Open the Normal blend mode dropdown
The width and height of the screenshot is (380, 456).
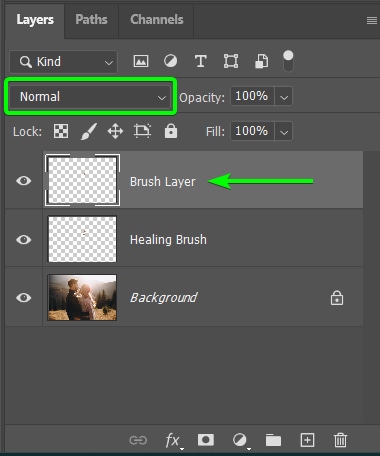[91, 97]
